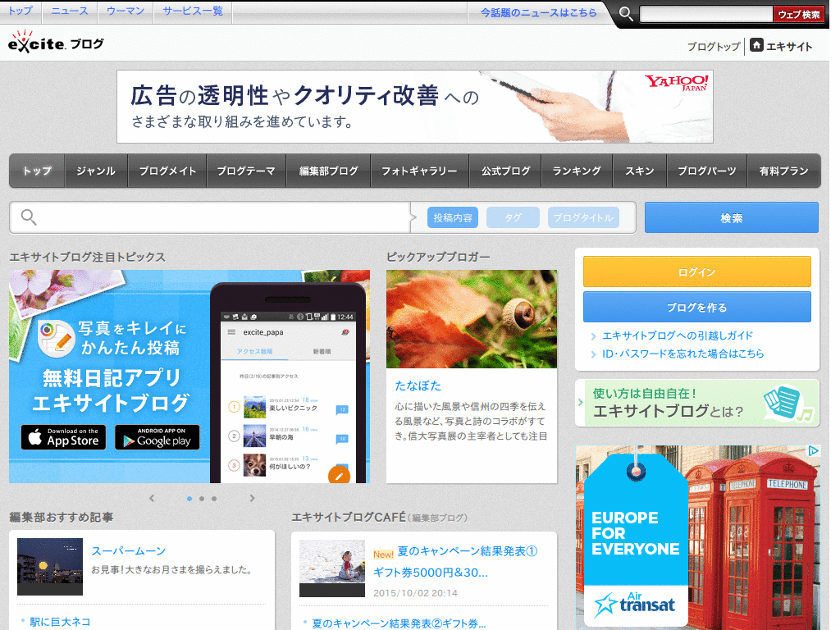Click the ad info icon on Air Transat ad
Screen dimensions: 840x630
(815, 450)
